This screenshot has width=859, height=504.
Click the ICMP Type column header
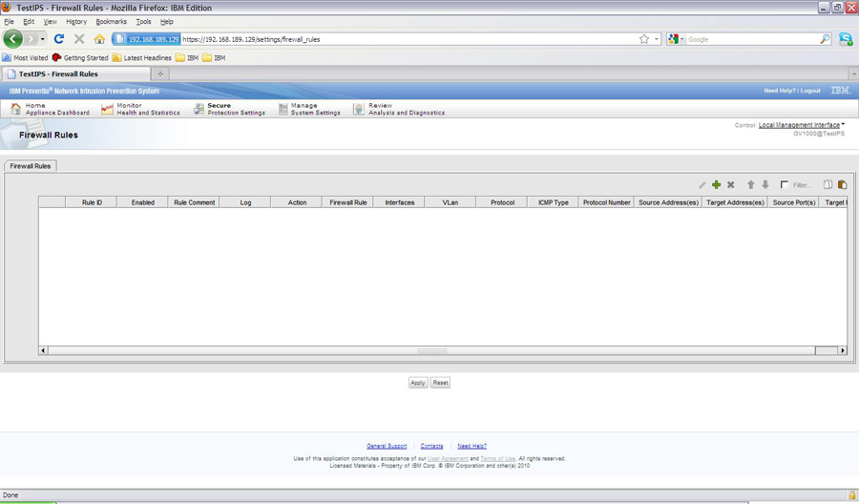tap(553, 202)
